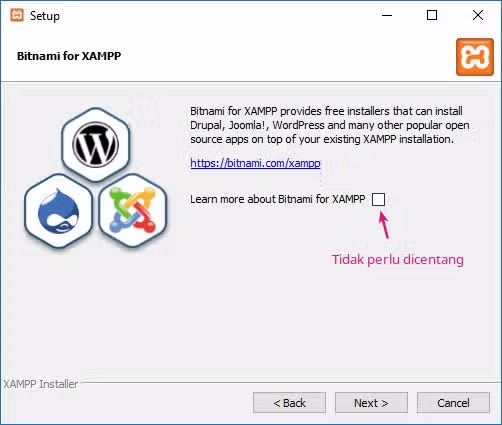
Task: Cancel the XAMPP setup
Action: tap(453, 403)
